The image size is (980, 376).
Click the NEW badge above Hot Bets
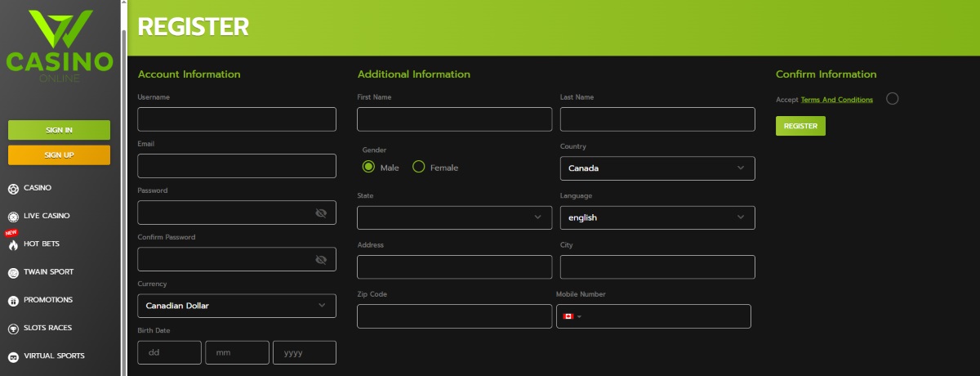pos(11,232)
